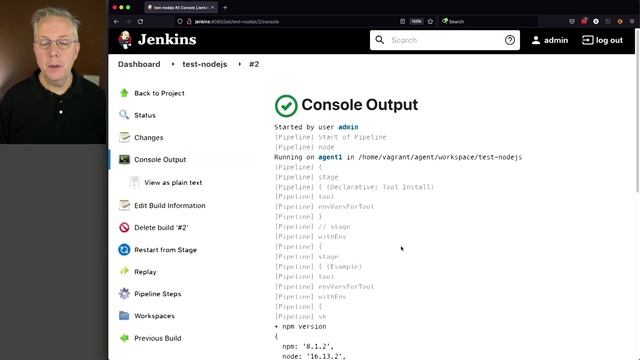
Task: Click the Restart from Stage blue icon
Action: (124, 249)
